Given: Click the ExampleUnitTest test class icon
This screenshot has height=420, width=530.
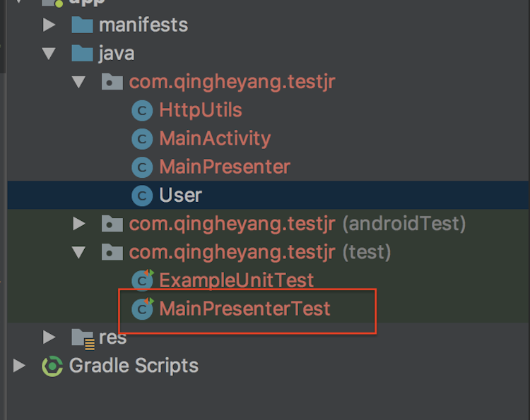Looking at the screenshot, I should pyautogui.click(x=143, y=280).
